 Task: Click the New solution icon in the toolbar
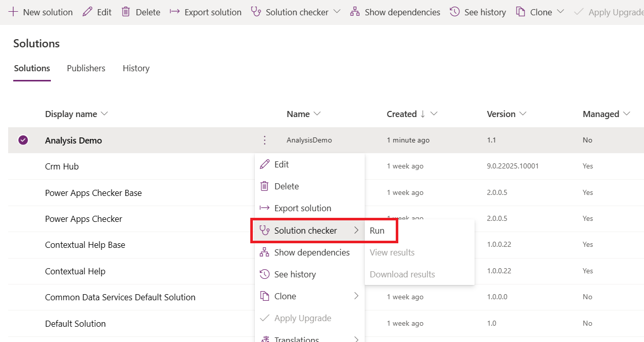12,12
